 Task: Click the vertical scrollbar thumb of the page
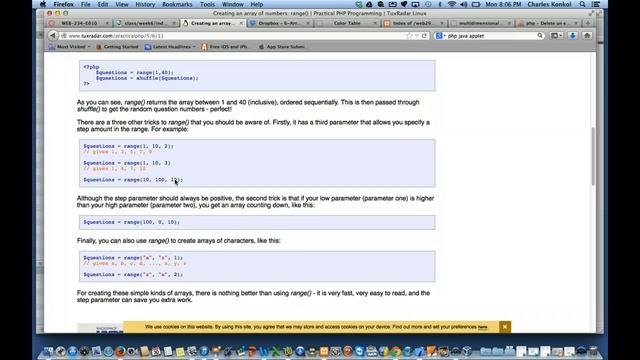click(593, 156)
